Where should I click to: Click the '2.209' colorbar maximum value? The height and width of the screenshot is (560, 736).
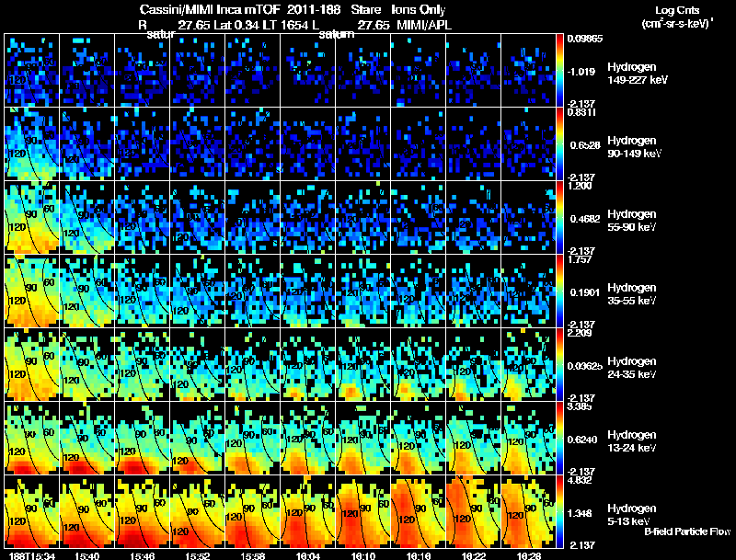pos(580,333)
